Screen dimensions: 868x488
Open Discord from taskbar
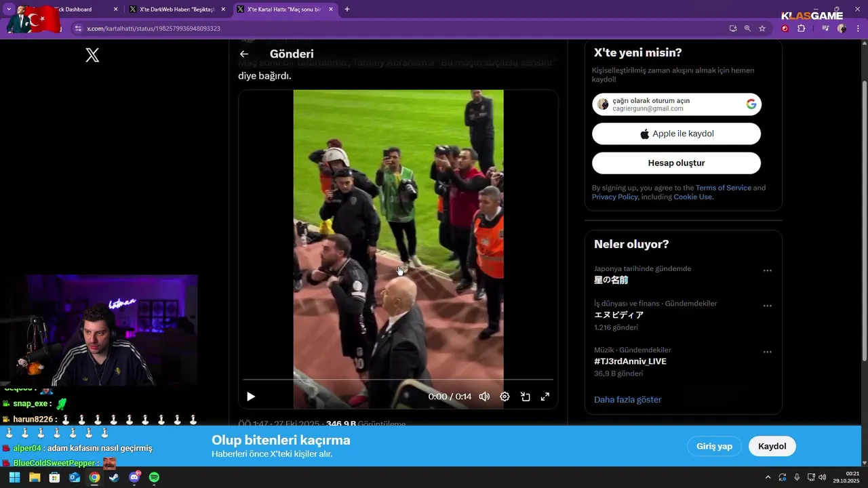[134, 477]
